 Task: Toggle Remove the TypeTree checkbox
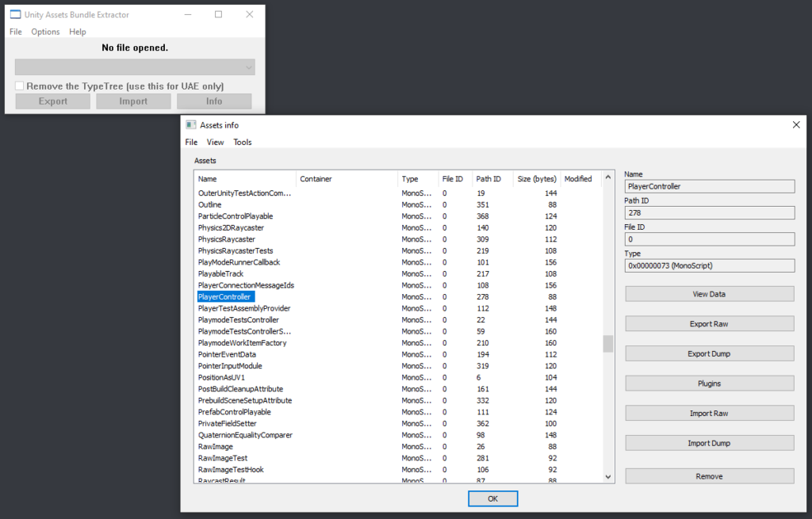point(20,86)
